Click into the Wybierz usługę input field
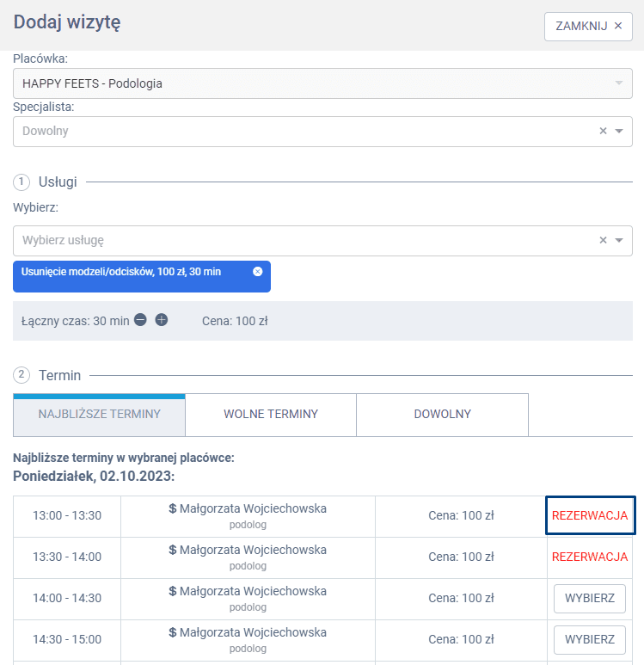Image resolution: width=644 pixels, height=665 pixels. 301,241
